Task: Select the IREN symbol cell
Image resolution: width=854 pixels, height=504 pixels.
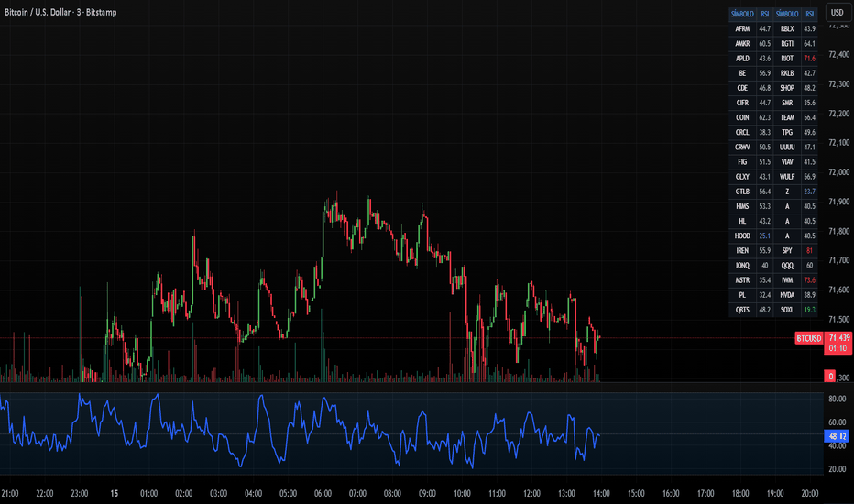Action: [x=742, y=250]
